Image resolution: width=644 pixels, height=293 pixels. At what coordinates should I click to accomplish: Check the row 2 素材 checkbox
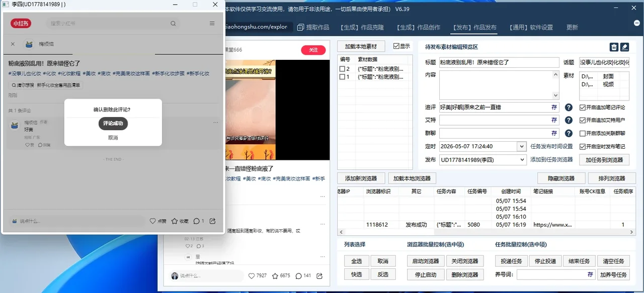coord(342,69)
